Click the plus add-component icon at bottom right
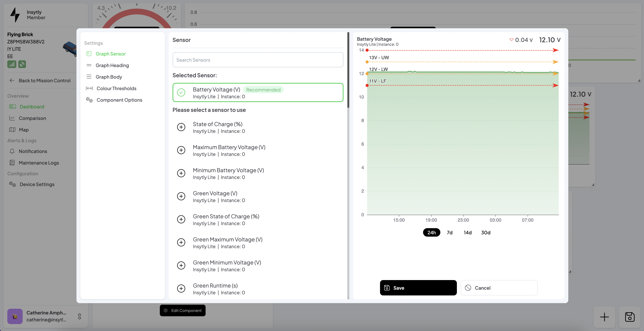The image size is (644, 331). click(x=604, y=317)
